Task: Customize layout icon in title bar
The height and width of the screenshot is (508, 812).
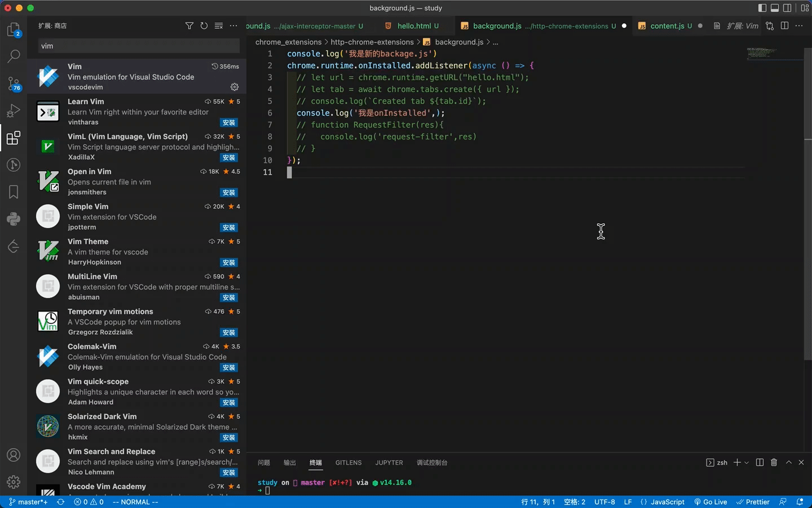Action: tap(805, 8)
